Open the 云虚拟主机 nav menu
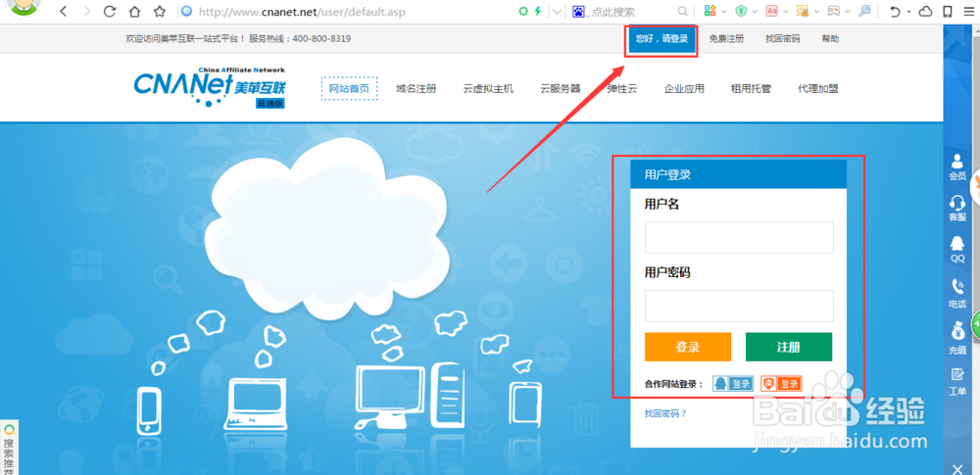 point(488,89)
